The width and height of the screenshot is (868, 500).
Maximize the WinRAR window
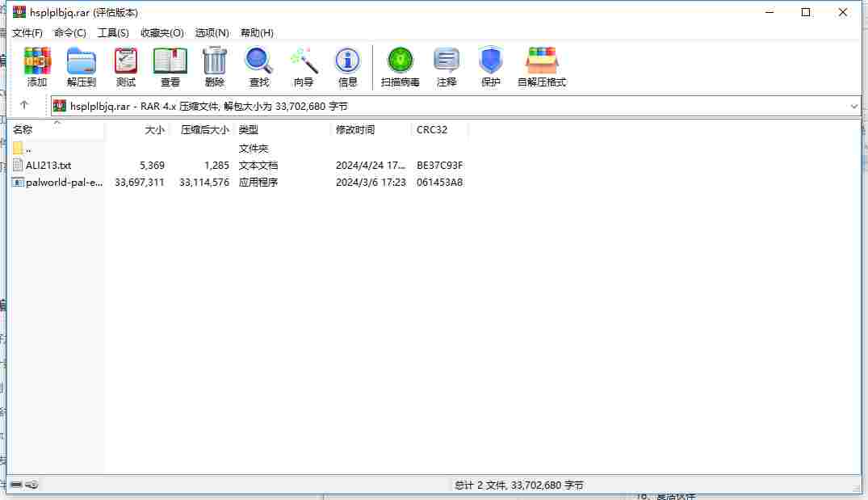[x=806, y=12]
